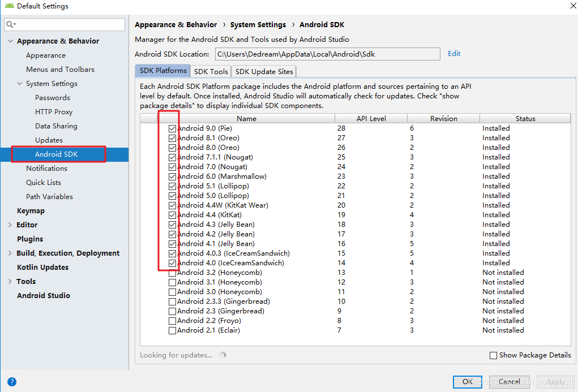Screen dimensions: 578x392
Task: Click the Cancel button
Action: coord(509,382)
